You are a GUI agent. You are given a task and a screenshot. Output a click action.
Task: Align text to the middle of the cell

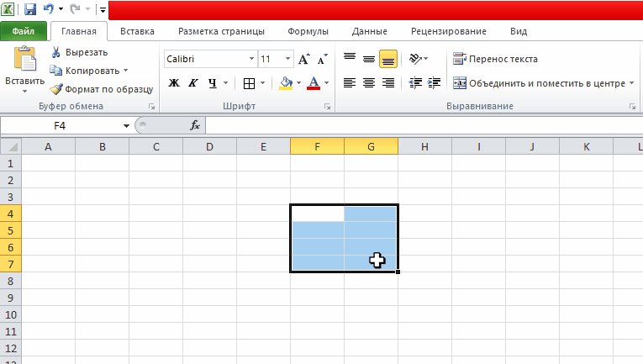tap(369, 59)
